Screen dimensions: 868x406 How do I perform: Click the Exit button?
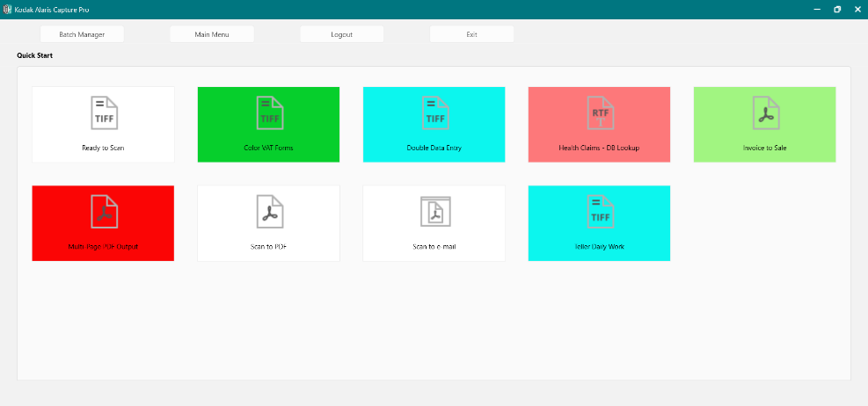[471, 34]
